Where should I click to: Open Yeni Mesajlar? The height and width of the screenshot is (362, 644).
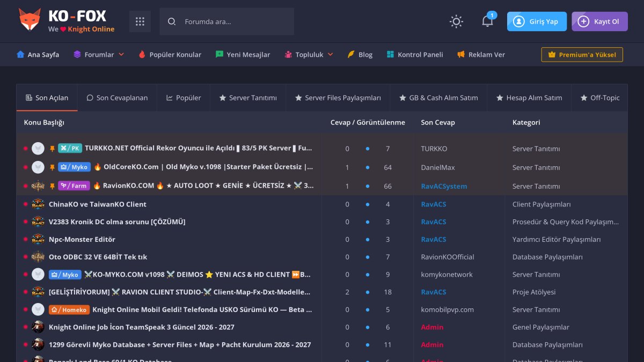coord(243,55)
